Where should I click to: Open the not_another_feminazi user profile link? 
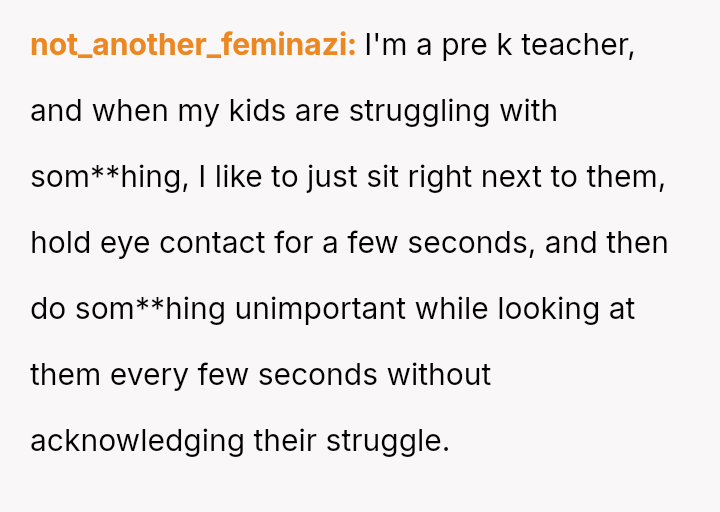click(193, 45)
